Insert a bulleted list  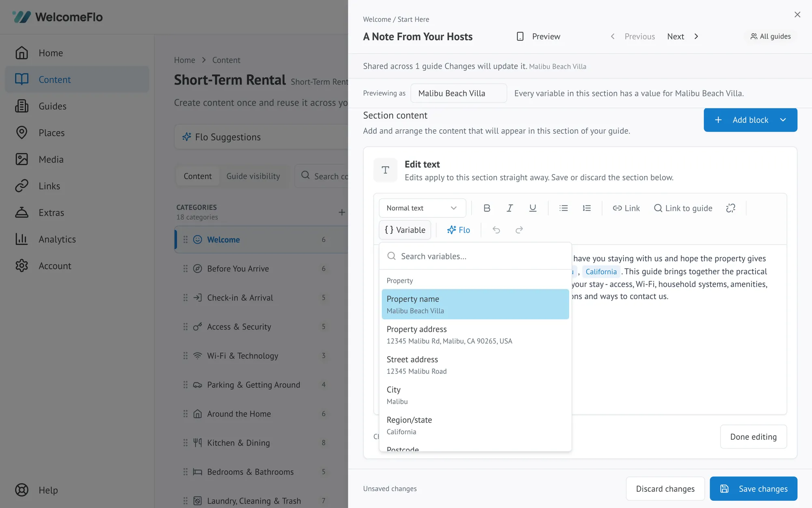[x=564, y=208]
